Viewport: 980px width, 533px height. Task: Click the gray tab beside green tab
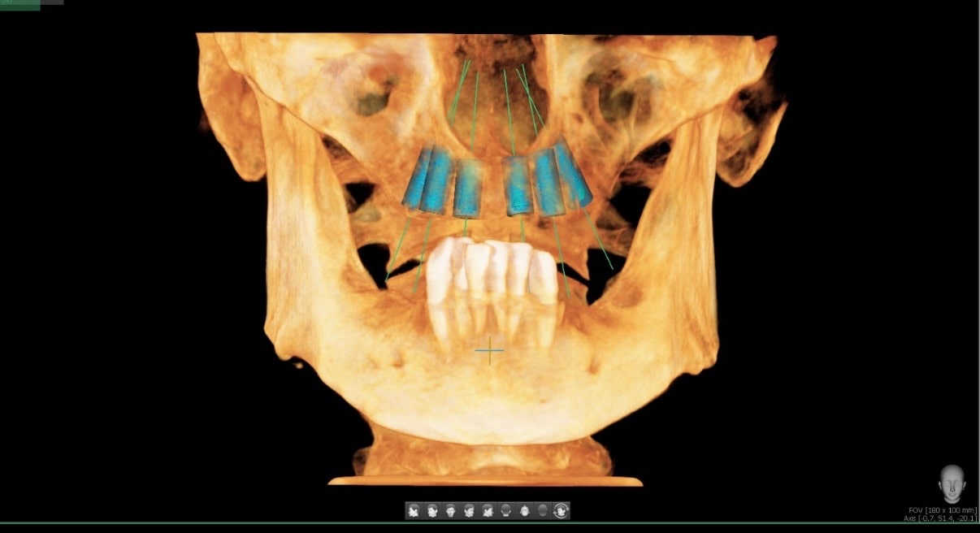click(x=51, y=2)
